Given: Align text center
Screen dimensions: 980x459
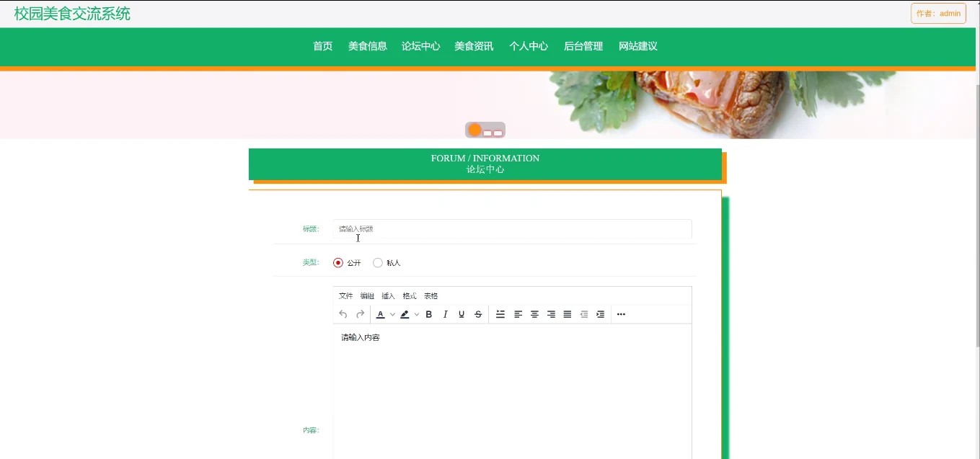Looking at the screenshot, I should [534, 314].
